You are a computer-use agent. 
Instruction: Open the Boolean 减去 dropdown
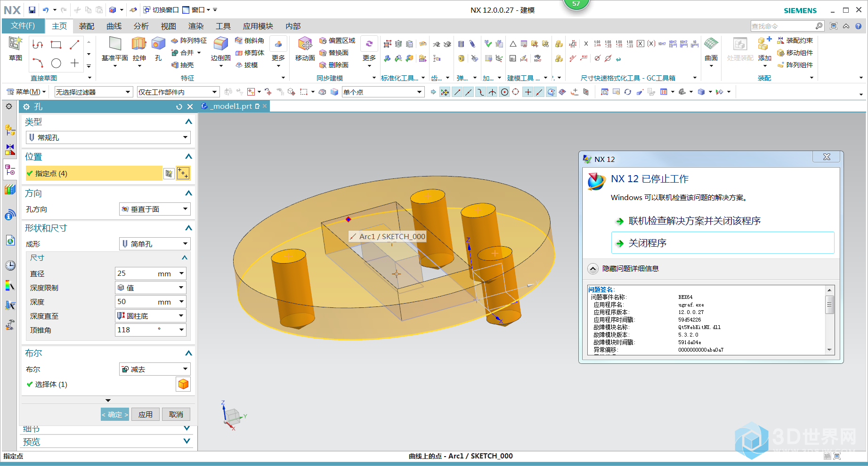tap(154, 369)
